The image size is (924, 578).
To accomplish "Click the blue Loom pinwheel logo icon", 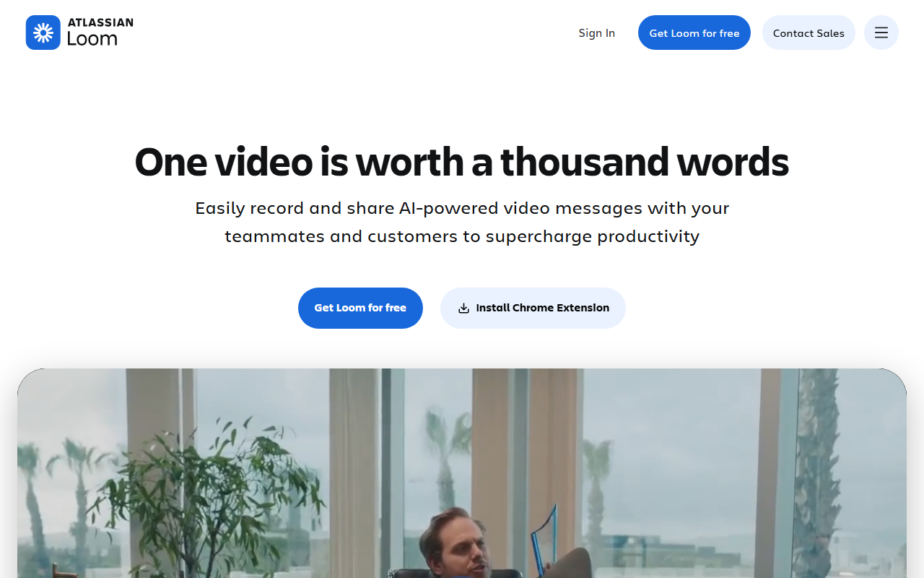I will (43, 33).
